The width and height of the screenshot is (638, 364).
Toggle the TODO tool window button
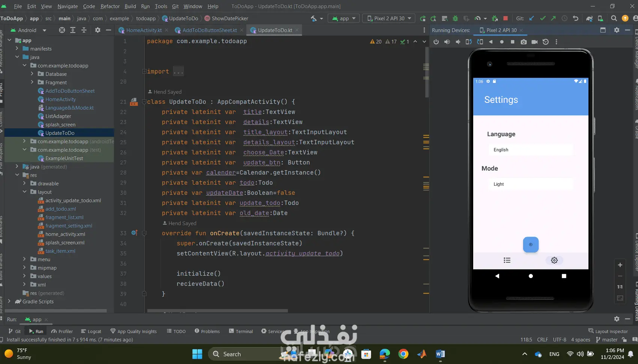[x=176, y=331]
